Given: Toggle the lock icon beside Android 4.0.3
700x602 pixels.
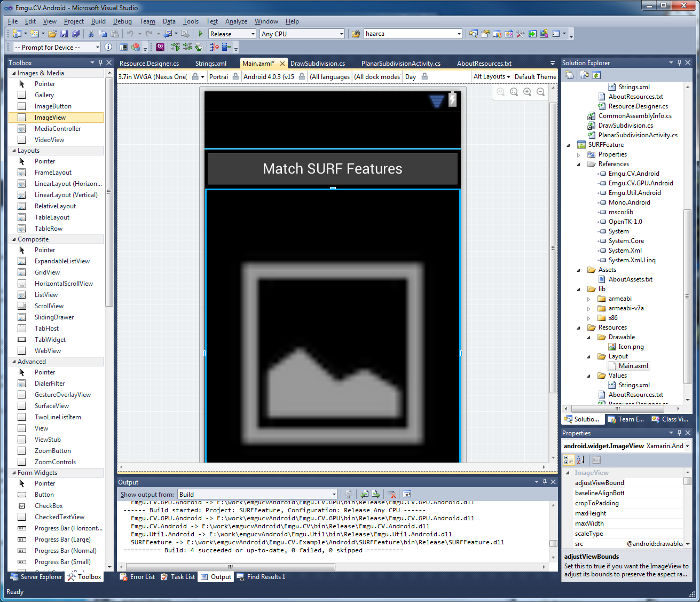Looking at the screenshot, I should (302, 76).
